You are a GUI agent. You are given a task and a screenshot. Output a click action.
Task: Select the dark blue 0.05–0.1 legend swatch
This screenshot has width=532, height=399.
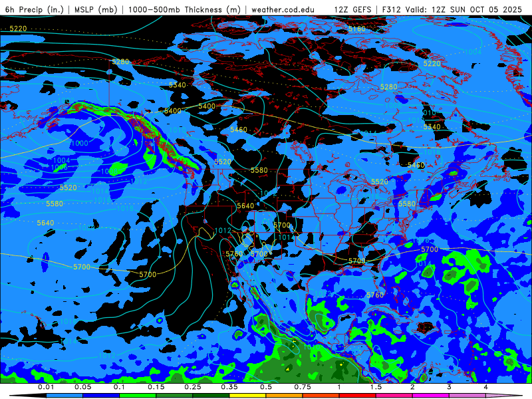point(101,396)
